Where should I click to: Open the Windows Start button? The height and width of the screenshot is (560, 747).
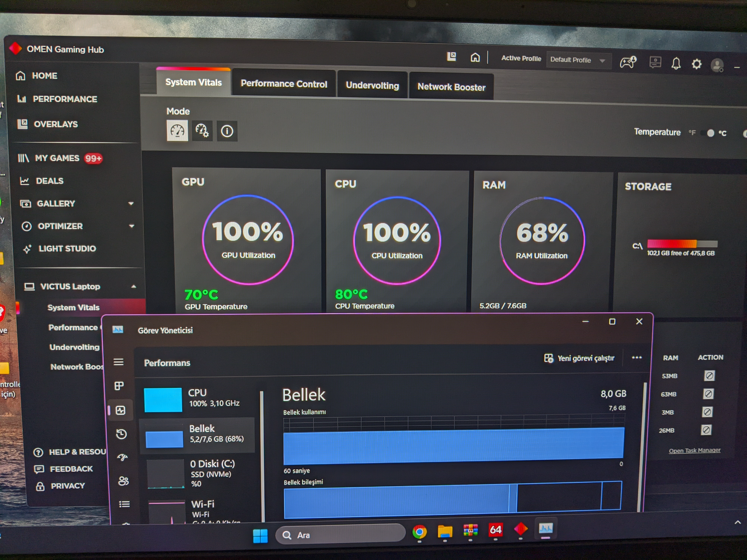coord(260,536)
